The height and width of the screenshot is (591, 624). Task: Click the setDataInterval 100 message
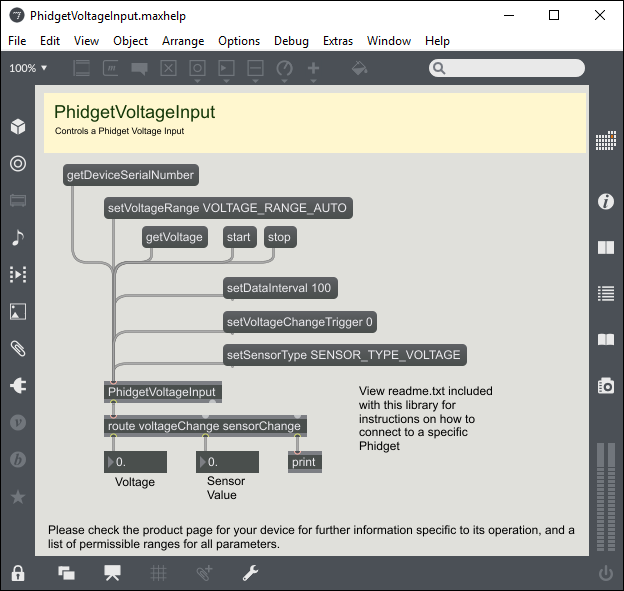click(x=280, y=288)
